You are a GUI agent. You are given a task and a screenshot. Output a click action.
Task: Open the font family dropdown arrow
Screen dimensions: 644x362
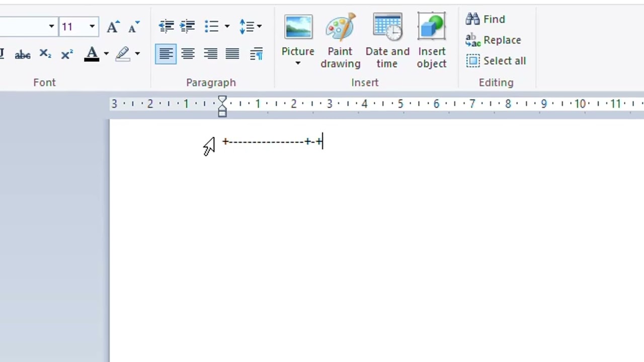coord(51,27)
